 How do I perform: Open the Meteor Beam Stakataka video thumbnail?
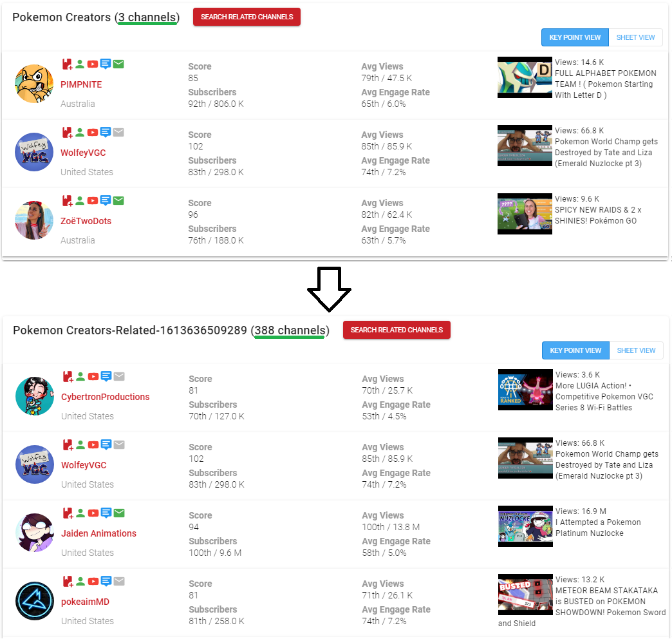(x=525, y=595)
